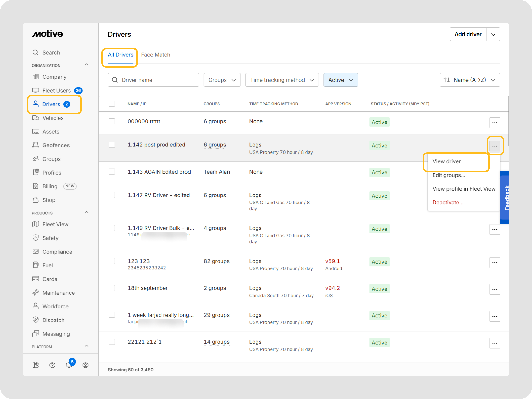
Task: Open Name (A→Z) sort dropdown
Action: point(469,80)
